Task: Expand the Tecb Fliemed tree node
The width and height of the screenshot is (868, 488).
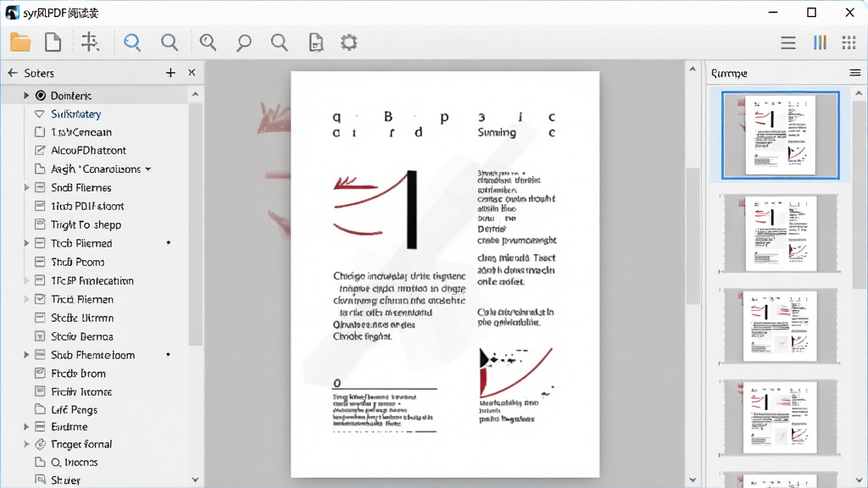Action: [x=26, y=243]
